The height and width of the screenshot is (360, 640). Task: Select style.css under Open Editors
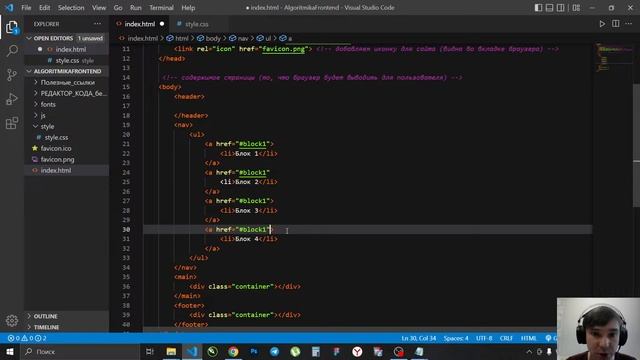tap(67, 60)
